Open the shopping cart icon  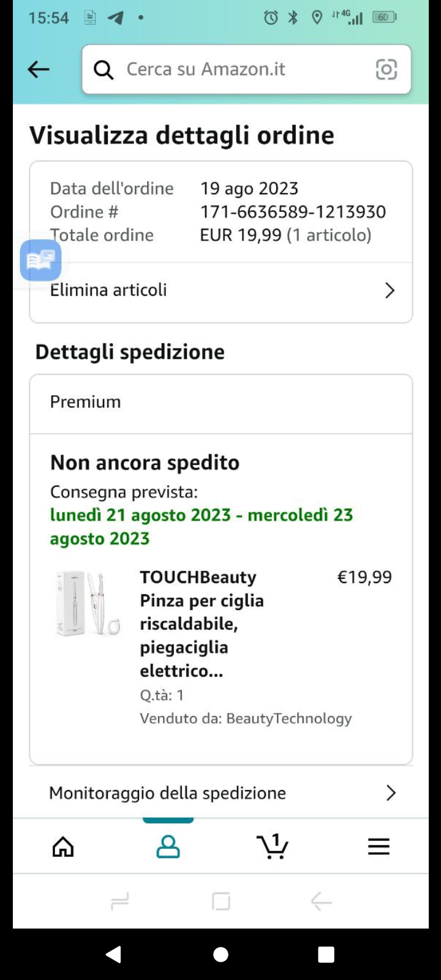(x=273, y=846)
